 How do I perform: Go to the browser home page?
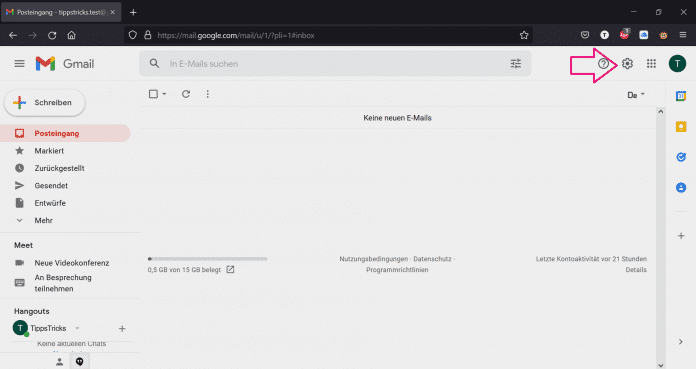pyautogui.click(x=71, y=35)
